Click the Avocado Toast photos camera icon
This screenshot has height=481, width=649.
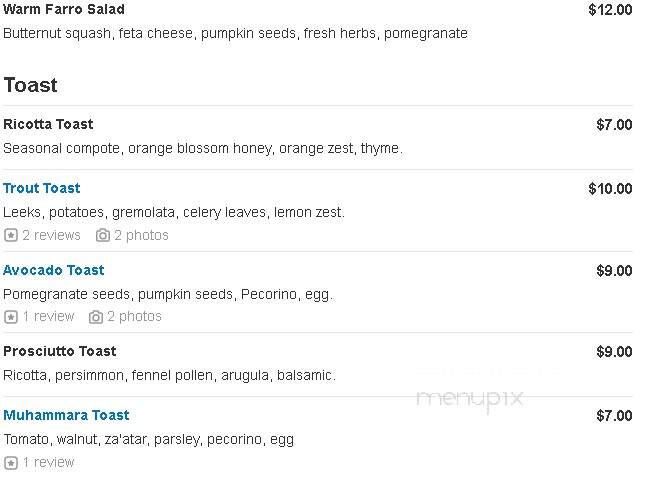pos(96,317)
